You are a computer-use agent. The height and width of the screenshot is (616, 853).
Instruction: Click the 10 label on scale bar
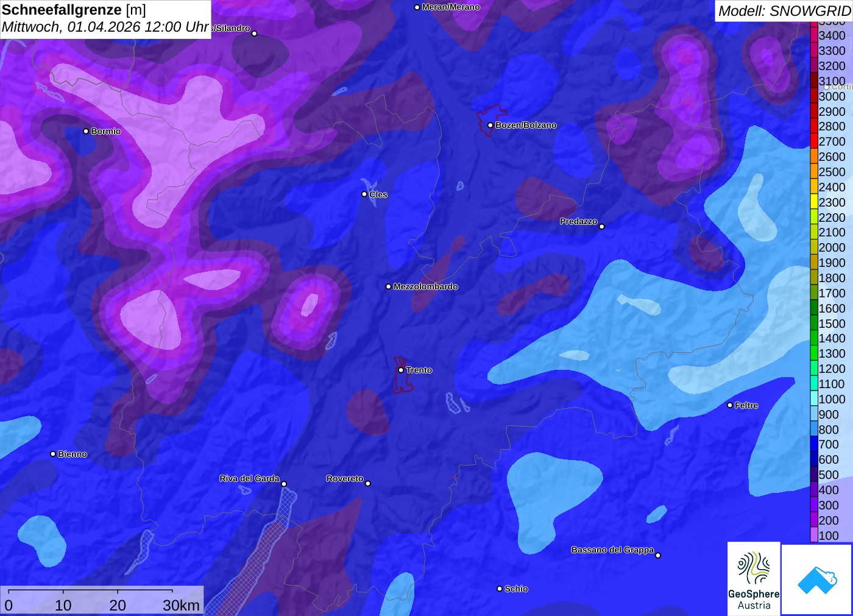[x=63, y=605]
